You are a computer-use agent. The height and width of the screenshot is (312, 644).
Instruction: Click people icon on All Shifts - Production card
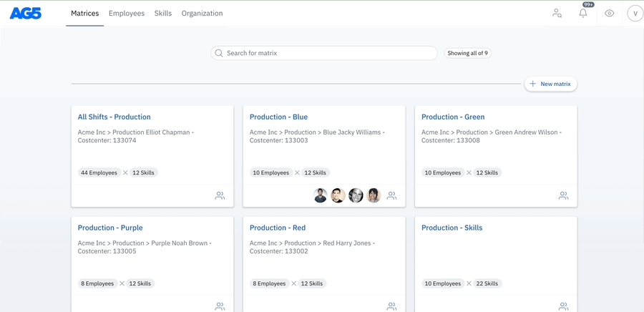tap(220, 195)
